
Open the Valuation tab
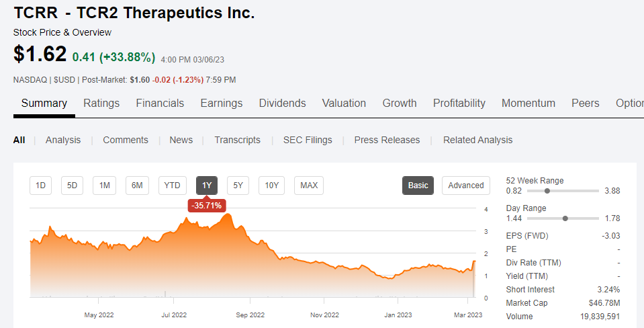tap(344, 103)
